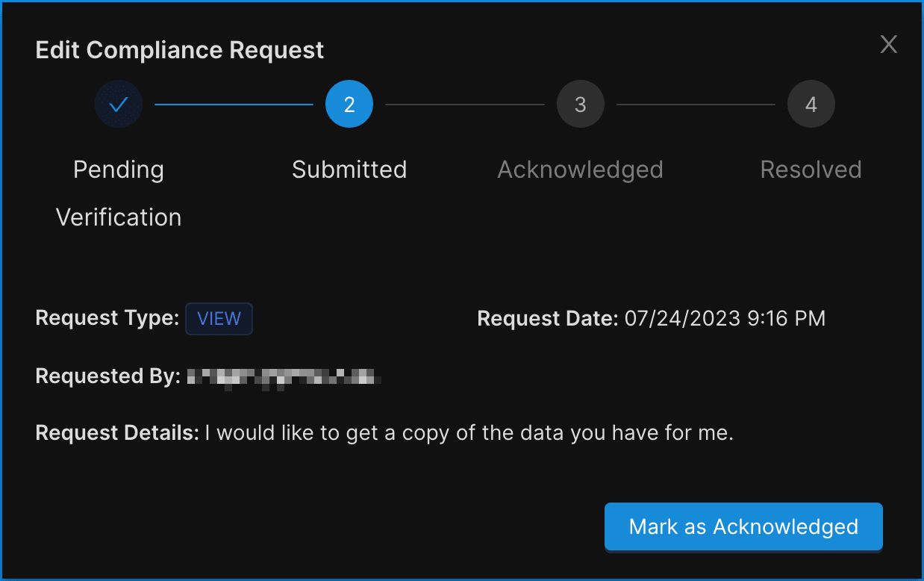The height and width of the screenshot is (581, 924).
Task: Click the Requested By label
Action: click(107, 376)
